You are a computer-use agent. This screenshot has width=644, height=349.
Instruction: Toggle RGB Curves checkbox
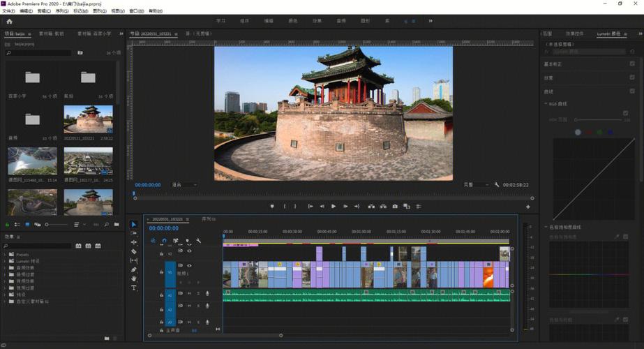(x=626, y=113)
